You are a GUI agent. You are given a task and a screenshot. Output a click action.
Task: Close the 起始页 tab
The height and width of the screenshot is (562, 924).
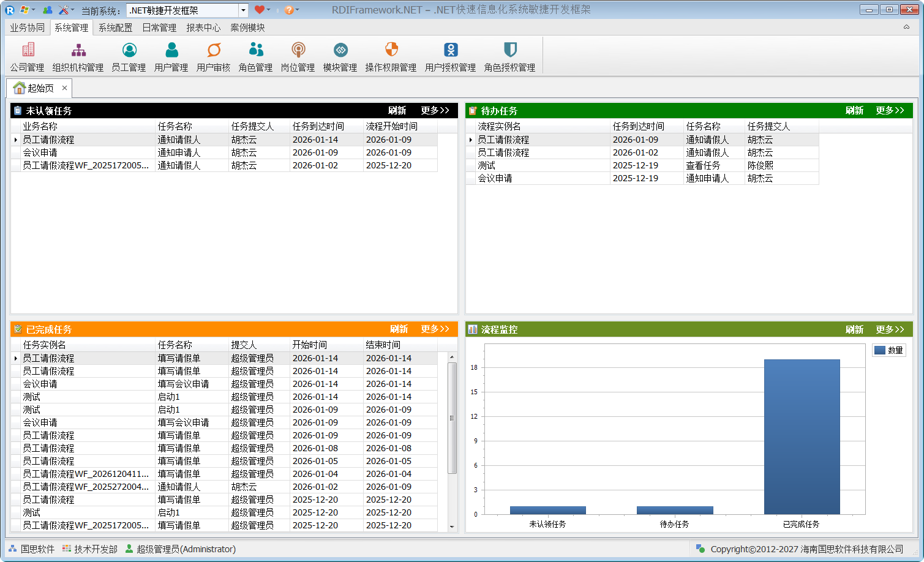click(x=64, y=88)
